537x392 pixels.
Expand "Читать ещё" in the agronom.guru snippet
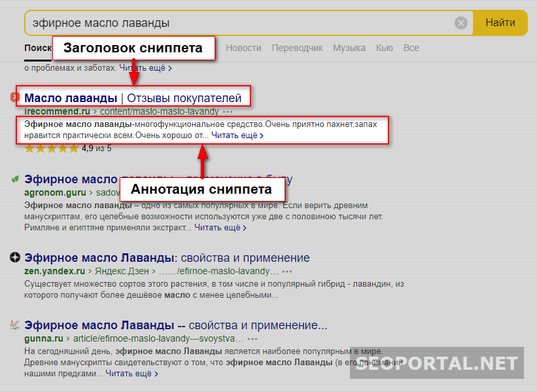click(220, 228)
